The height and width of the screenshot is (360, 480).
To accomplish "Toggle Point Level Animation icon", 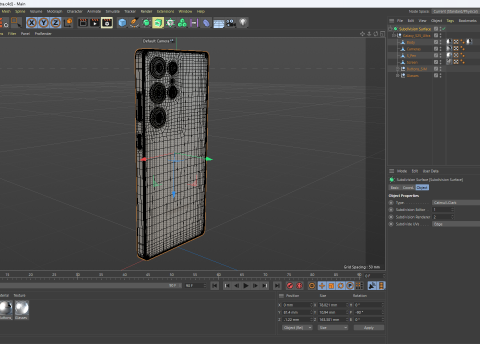I will pos(359,286).
